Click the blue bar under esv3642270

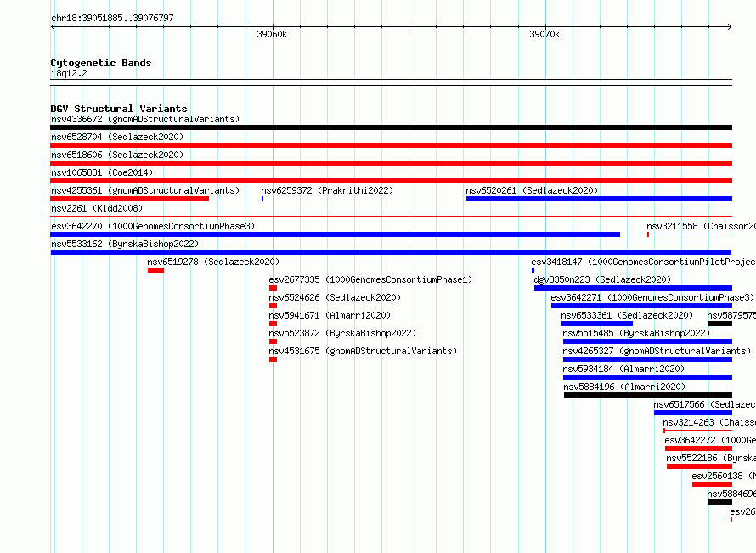(335, 234)
